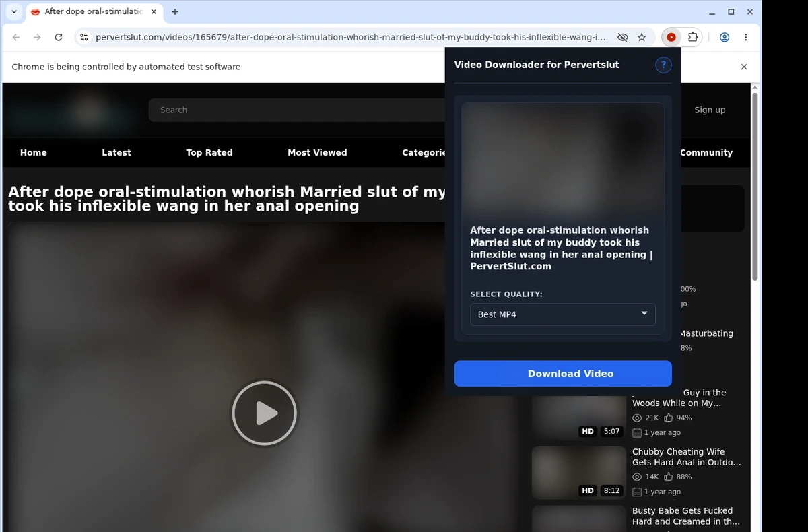This screenshot has height=532, width=808.
Task: Bookmark this page with the star icon
Action: 642,38
